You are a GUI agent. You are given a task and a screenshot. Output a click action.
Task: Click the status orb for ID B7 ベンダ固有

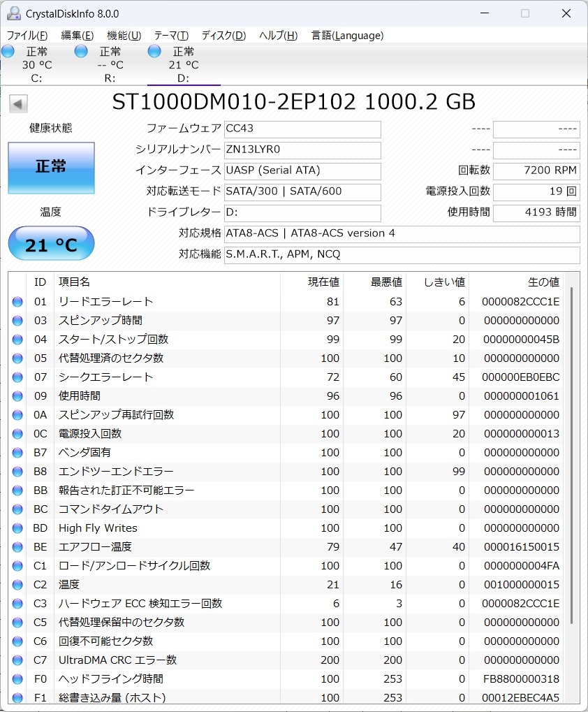point(17,453)
